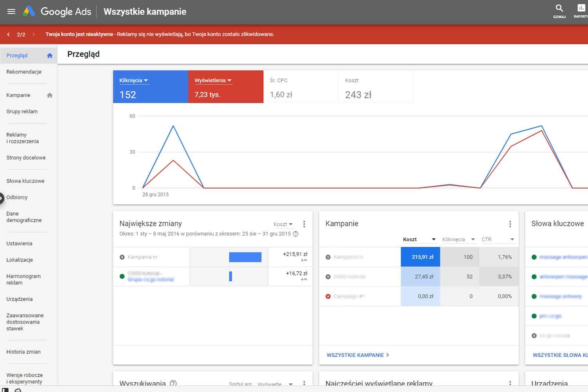588x392 pixels.
Task: Open Odbiorcy in sidebar
Action: [17, 197]
